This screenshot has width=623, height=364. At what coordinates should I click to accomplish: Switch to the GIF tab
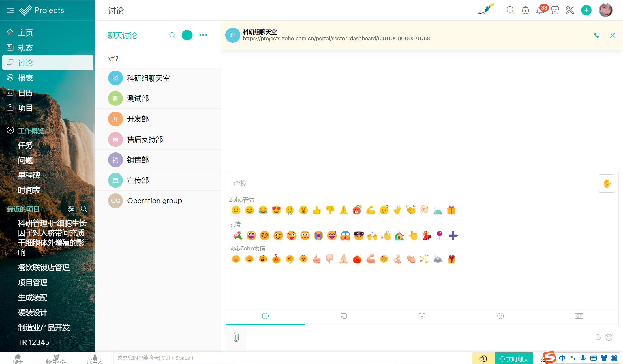(x=579, y=316)
